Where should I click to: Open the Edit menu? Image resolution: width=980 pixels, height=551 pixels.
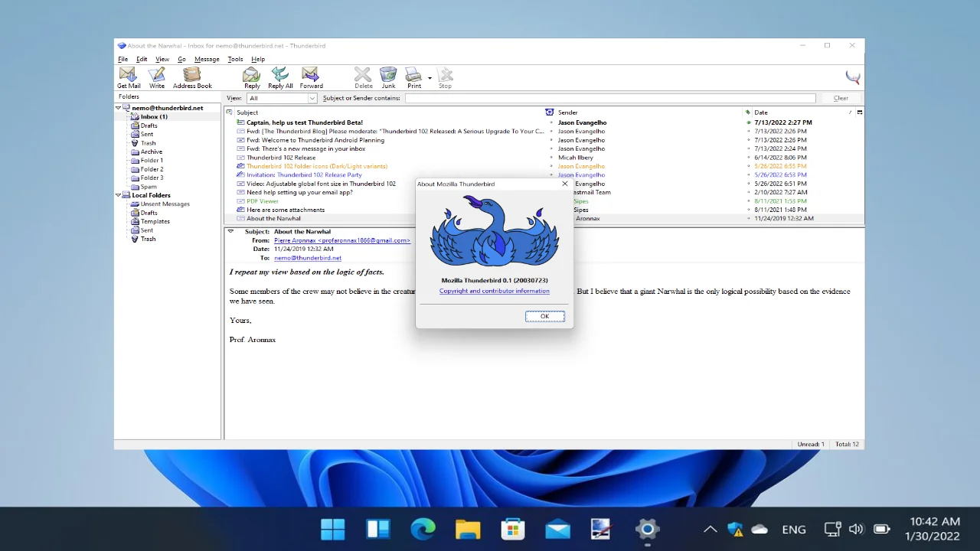(x=142, y=59)
